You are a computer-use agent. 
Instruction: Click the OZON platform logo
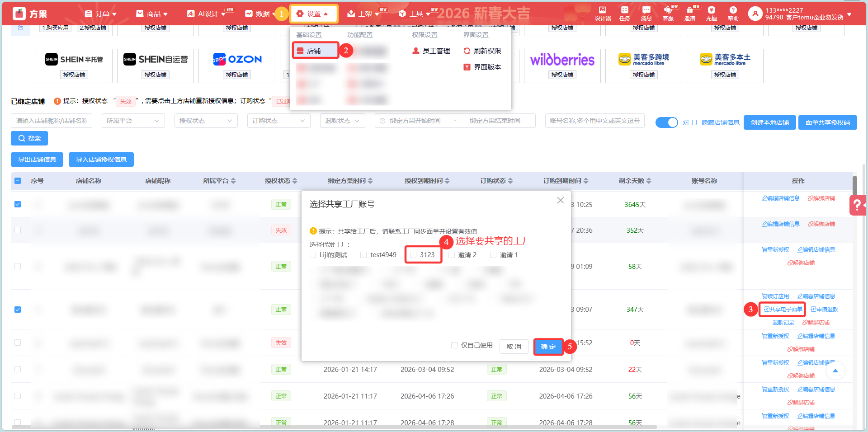coord(237,59)
